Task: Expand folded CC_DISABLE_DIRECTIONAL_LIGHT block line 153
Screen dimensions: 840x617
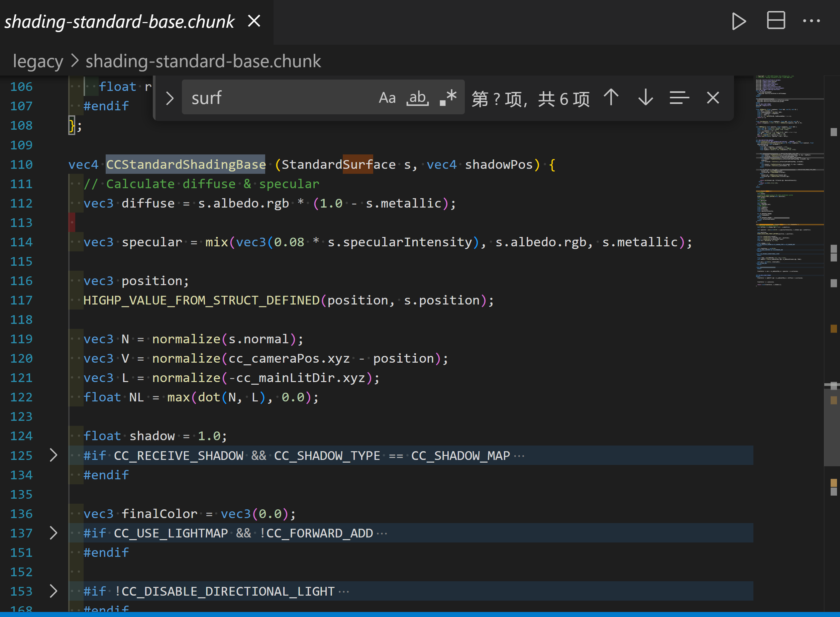Action: (x=54, y=591)
